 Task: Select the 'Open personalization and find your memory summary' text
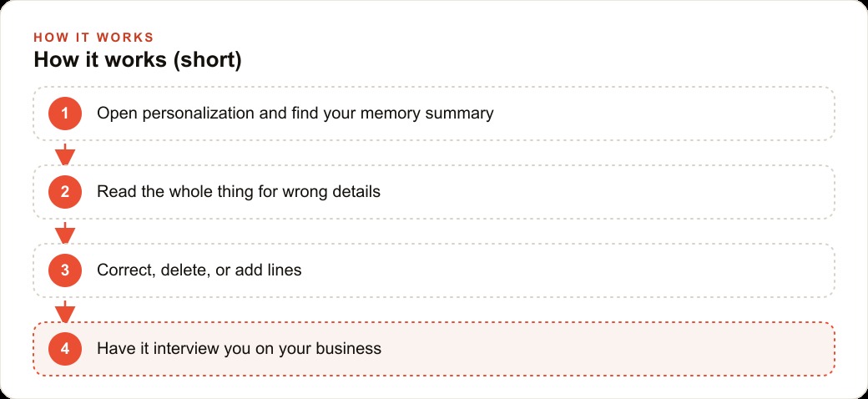[295, 114]
